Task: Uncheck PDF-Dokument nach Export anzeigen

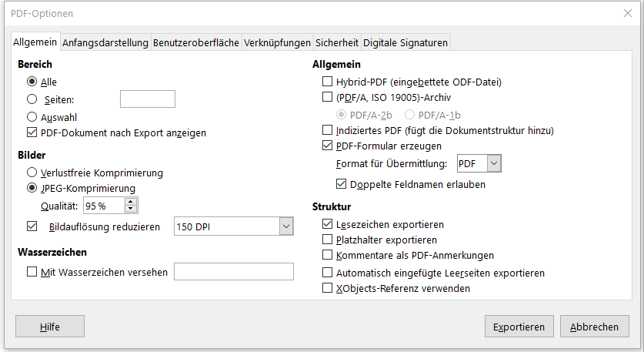Action: [x=32, y=132]
